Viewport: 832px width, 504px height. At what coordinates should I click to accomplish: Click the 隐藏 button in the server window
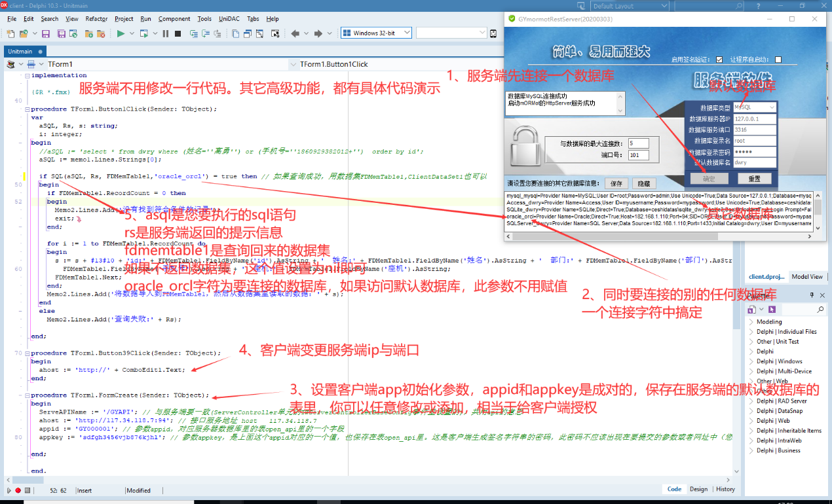644,184
